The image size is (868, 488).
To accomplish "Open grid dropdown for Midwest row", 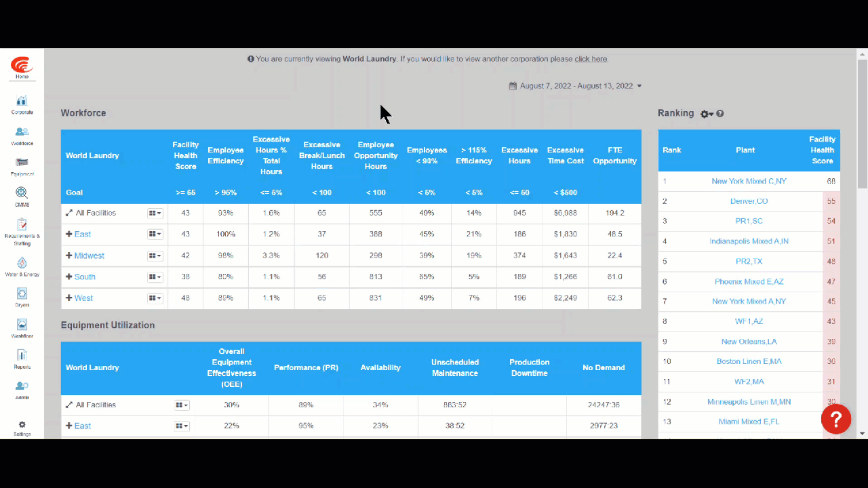I will point(155,256).
